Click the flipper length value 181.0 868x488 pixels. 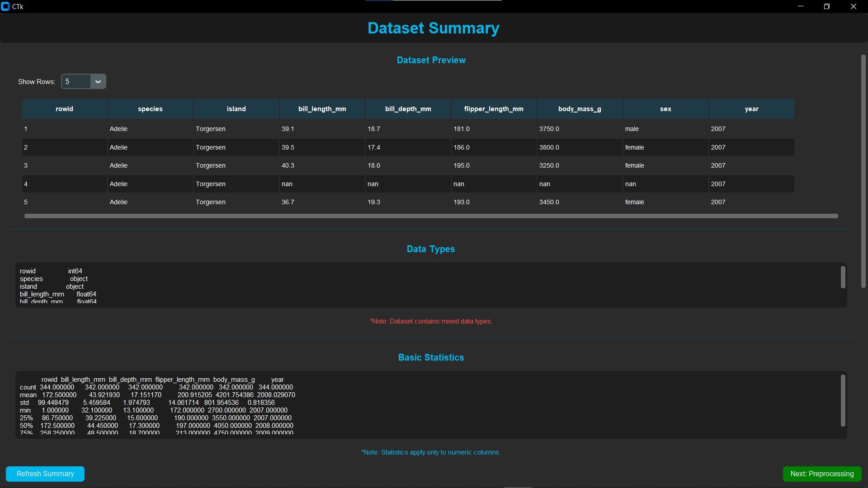click(x=461, y=129)
